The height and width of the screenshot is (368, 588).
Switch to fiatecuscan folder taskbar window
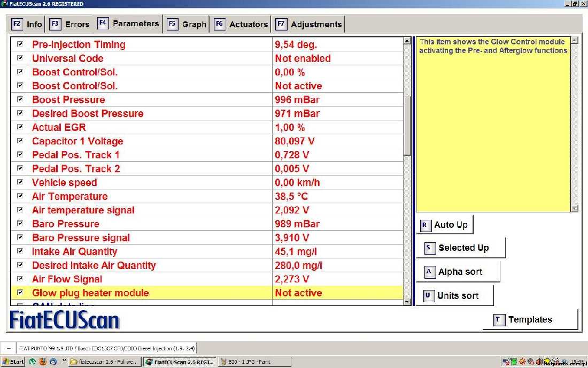point(105,362)
